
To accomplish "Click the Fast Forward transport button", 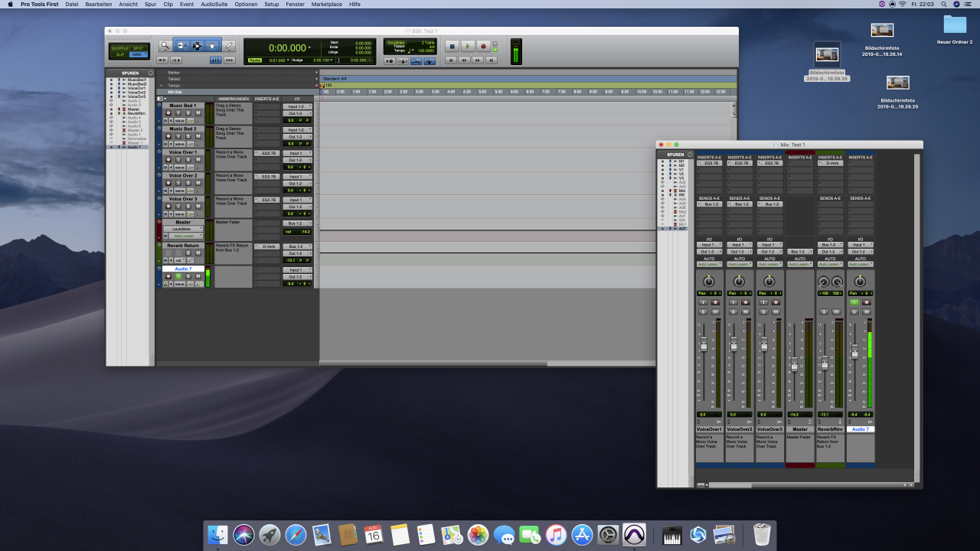I will click(478, 60).
